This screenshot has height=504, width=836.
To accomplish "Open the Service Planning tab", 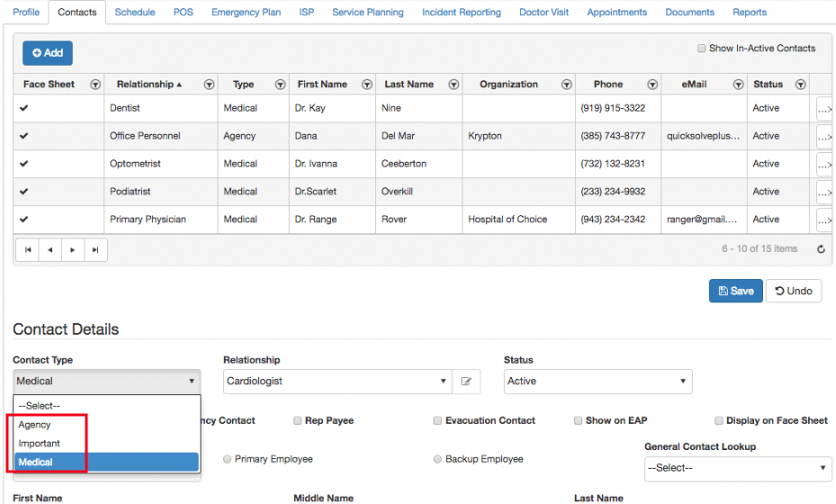I will (368, 12).
